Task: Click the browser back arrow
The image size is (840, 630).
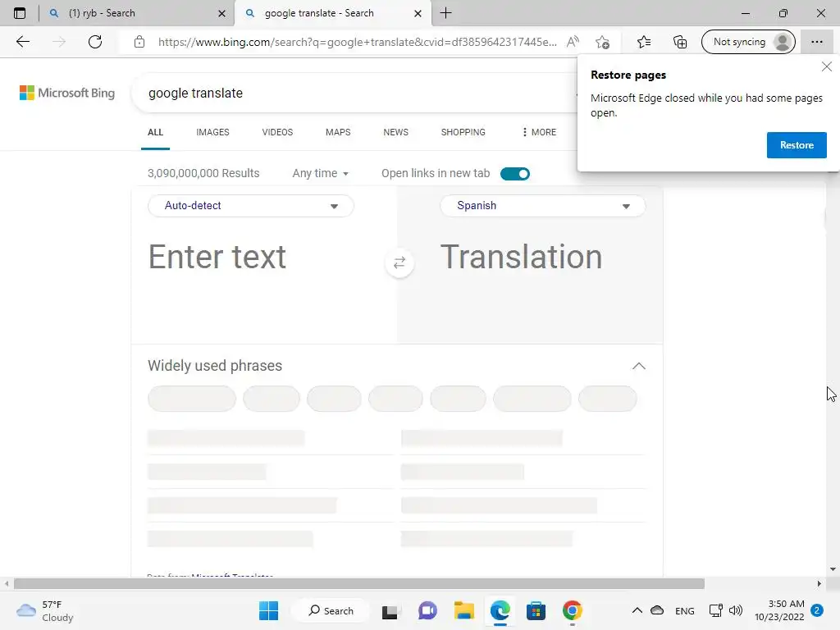Action: pyautogui.click(x=23, y=42)
